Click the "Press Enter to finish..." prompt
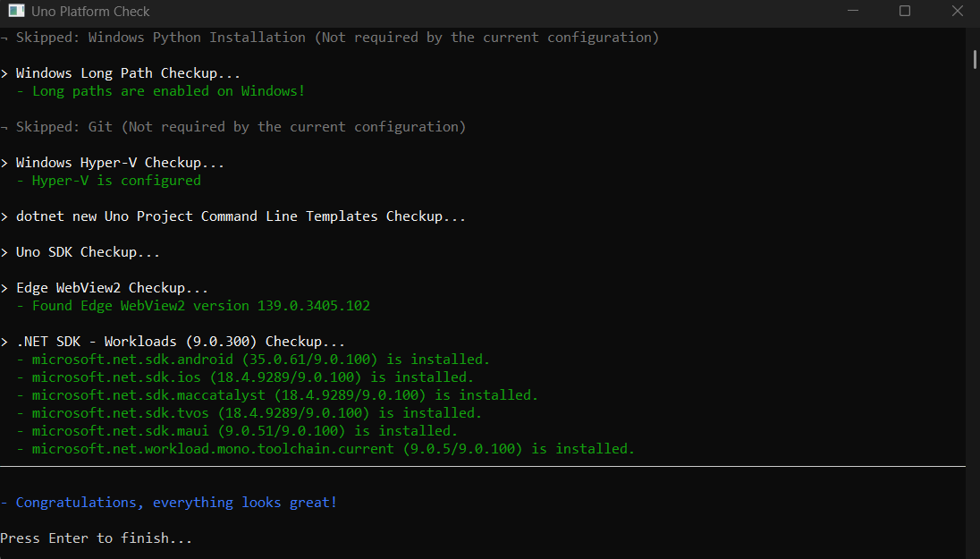The image size is (980, 559). click(97, 538)
